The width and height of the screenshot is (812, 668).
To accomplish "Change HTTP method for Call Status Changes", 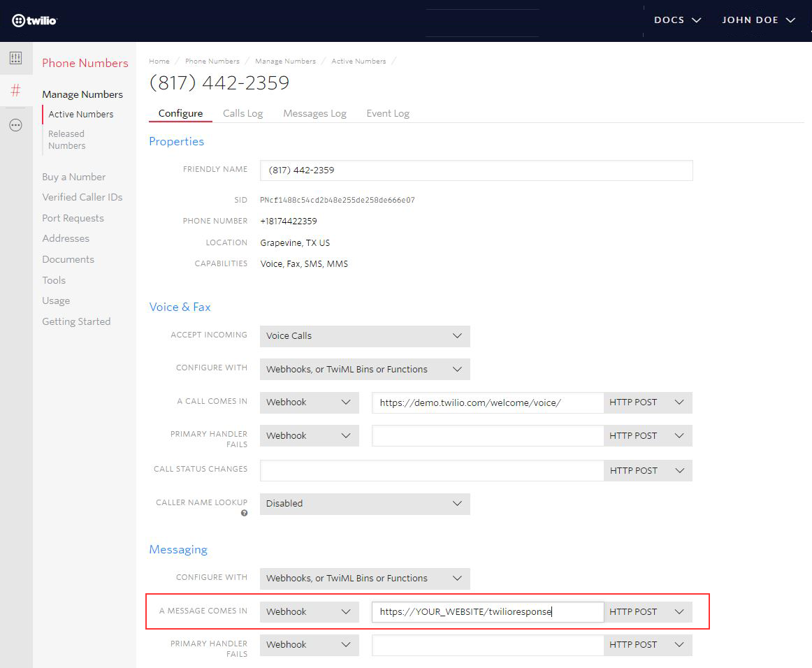I will tap(648, 471).
